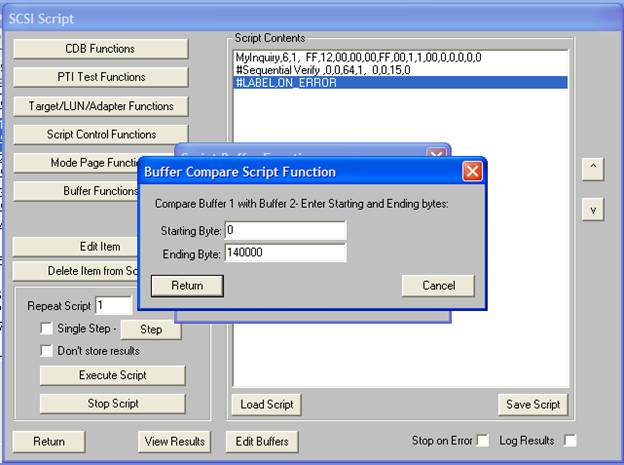Open Script Control Functions
The width and height of the screenshot is (624, 465).
coord(100,134)
